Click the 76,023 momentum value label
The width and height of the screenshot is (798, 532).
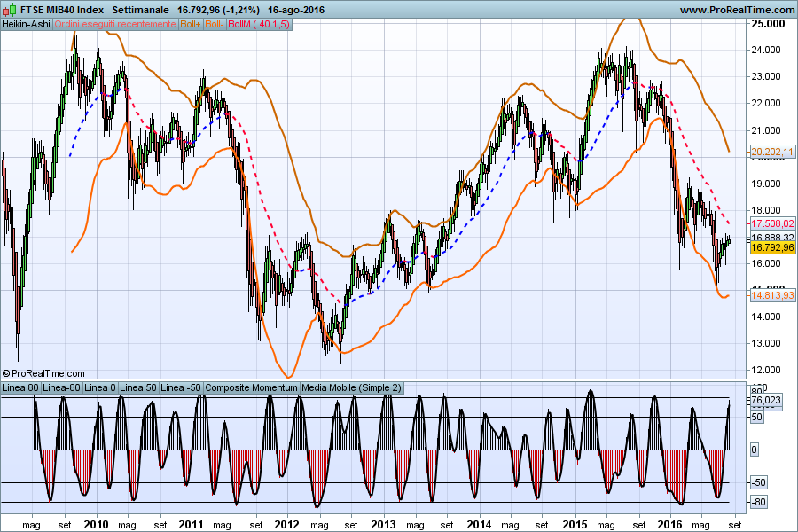pos(766,400)
